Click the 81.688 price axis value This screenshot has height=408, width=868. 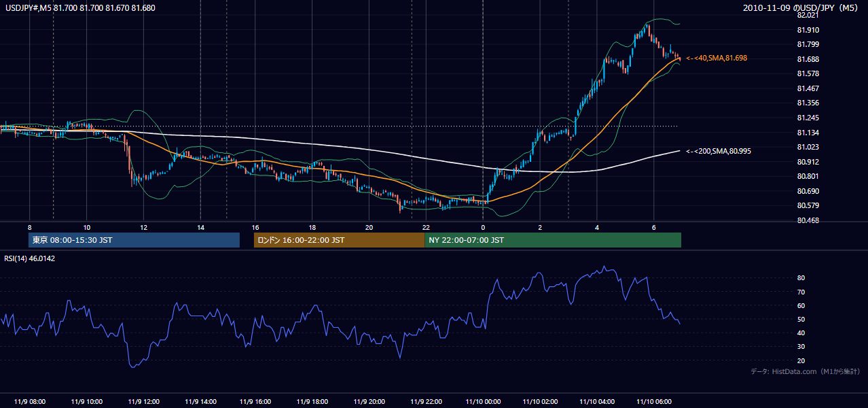(809, 59)
